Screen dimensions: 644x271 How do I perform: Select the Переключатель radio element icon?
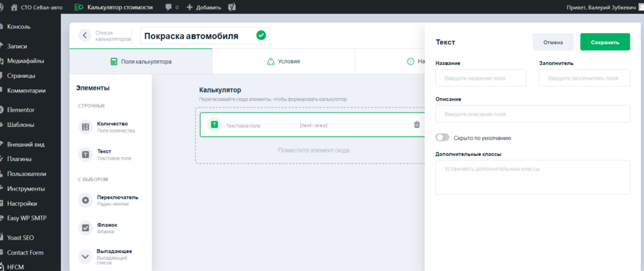[86, 201]
